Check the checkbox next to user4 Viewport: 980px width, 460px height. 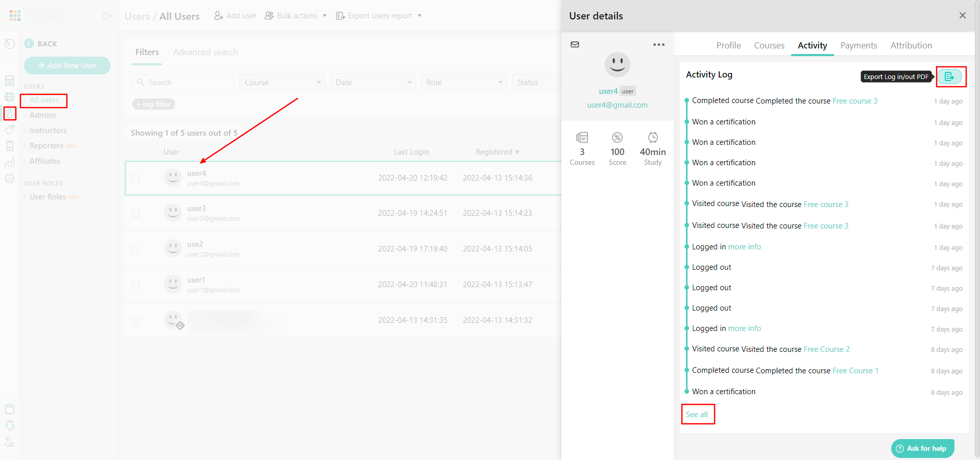(x=136, y=178)
